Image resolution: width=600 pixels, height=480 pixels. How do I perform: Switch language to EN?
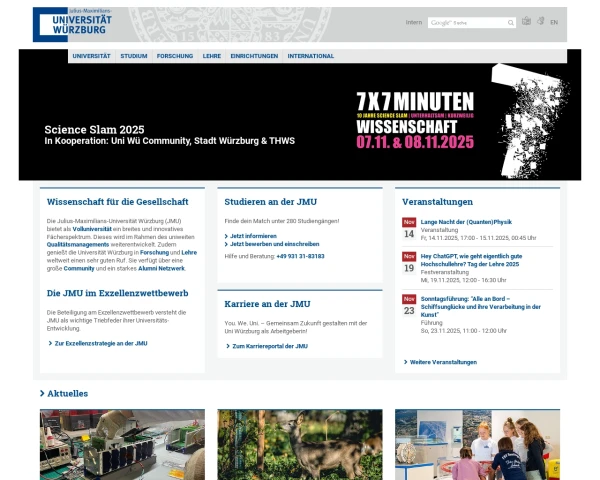[x=554, y=23]
